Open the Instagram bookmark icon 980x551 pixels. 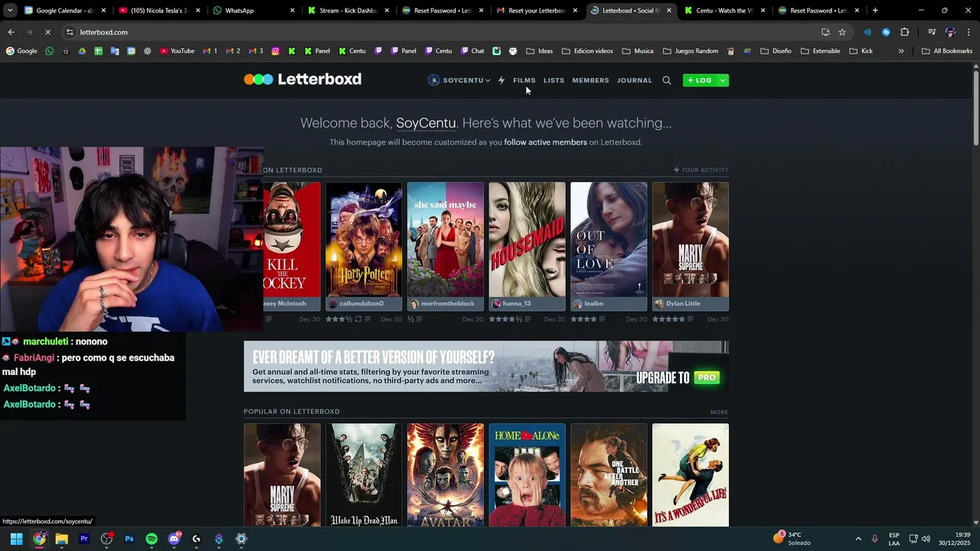(x=276, y=51)
